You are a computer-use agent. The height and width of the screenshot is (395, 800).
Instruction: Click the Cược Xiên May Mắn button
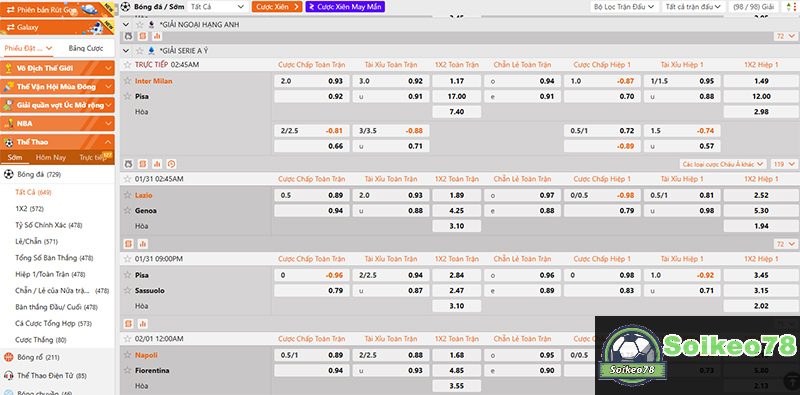pyautogui.click(x=345, y=7)
